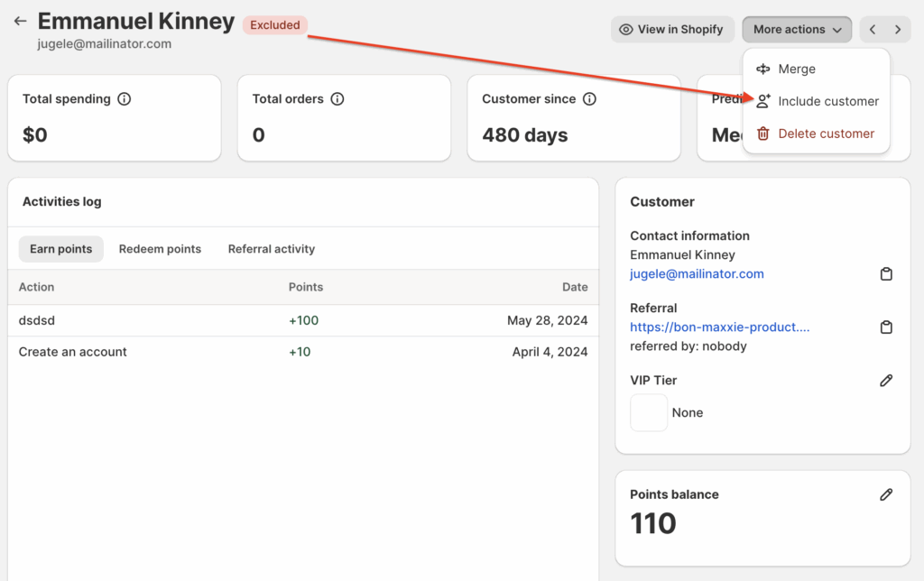This screenshot has width=924, height=581.
Task: Click the info icon next to Customer since
Action: coord(589,99)
